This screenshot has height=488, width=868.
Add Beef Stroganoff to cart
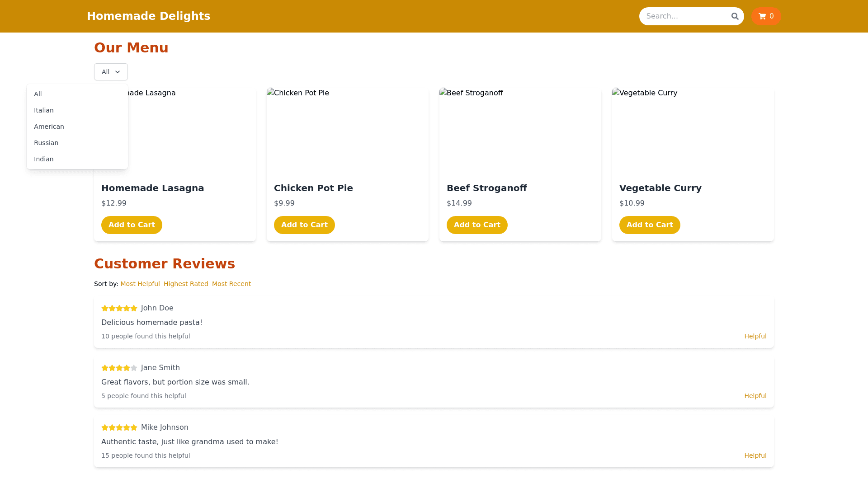coord(477,225)
